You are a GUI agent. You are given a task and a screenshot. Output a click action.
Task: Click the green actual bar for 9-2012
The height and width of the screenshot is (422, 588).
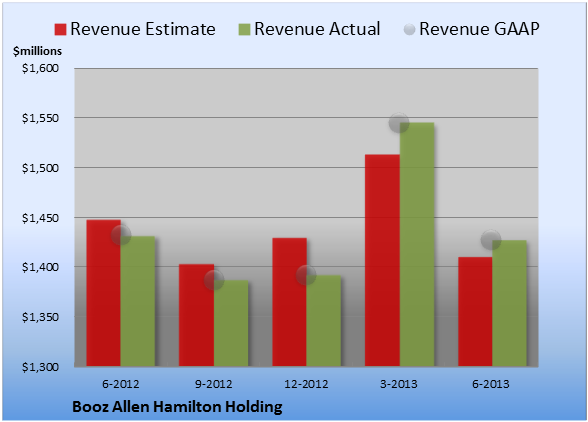[231, 323]
